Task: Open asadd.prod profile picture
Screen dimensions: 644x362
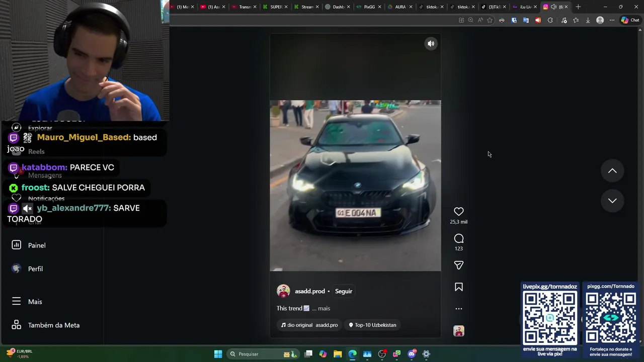Action: (283, 291)
